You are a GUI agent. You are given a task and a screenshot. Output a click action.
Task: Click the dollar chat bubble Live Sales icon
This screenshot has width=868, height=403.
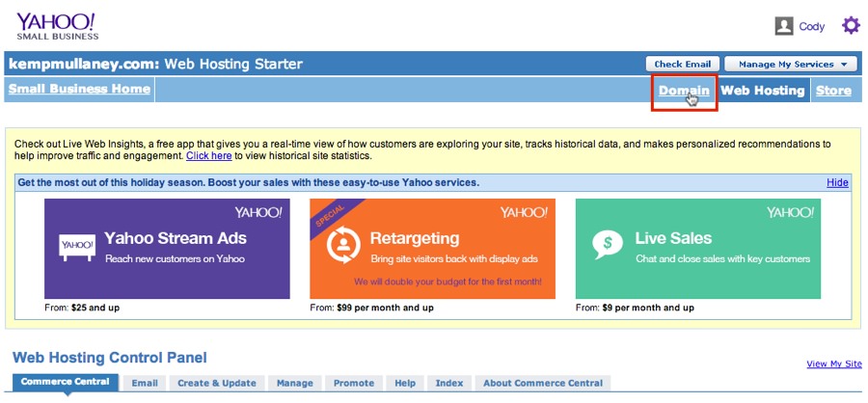tap(608, 244)
